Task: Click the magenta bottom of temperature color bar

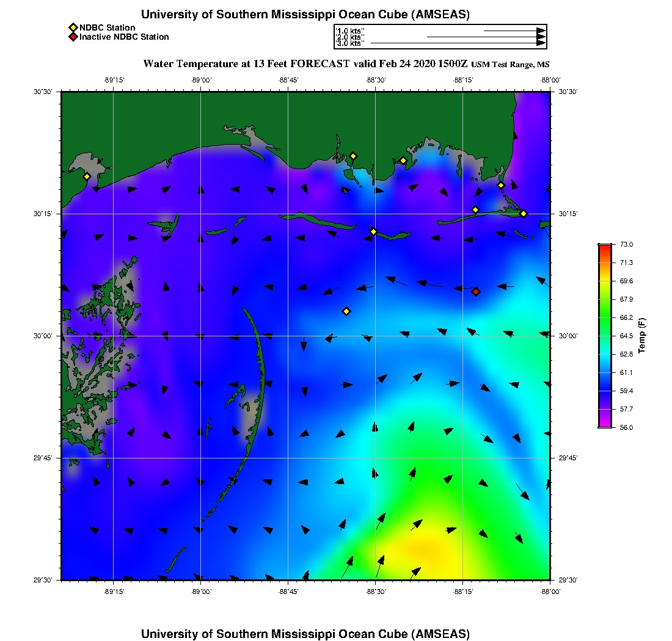Action: pyautogui.click(x=604, y=424)
